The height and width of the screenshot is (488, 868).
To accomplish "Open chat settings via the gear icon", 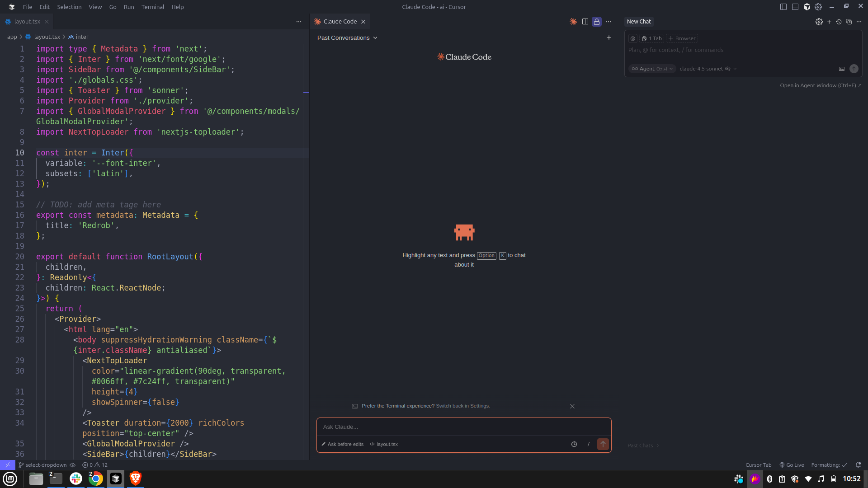I will (x=820, y=21).
